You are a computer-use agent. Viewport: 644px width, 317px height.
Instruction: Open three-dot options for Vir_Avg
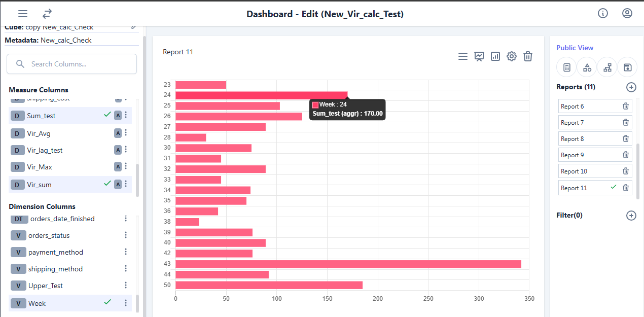(x=126, y=133)
